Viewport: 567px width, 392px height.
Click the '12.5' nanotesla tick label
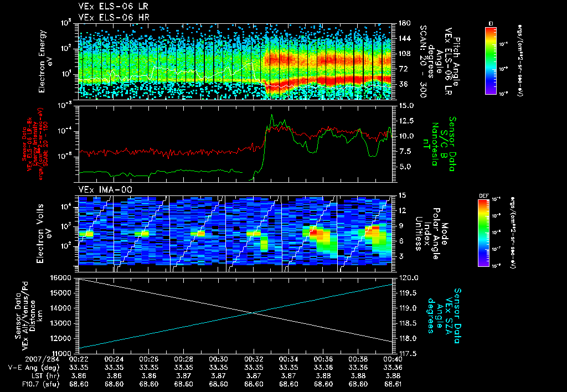tap(406, 121)
